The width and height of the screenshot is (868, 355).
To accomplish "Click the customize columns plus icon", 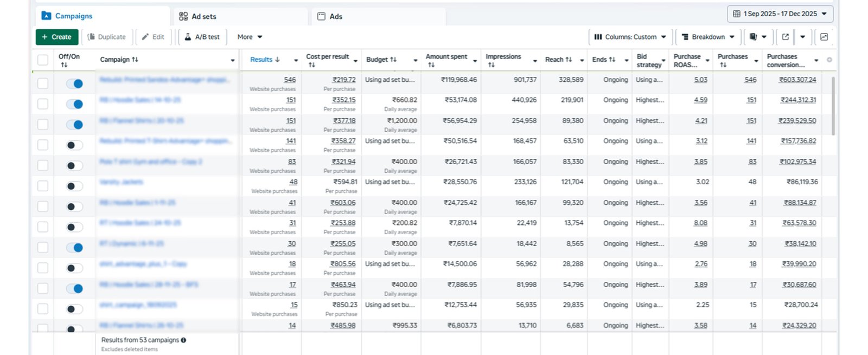I will [829, 60].
